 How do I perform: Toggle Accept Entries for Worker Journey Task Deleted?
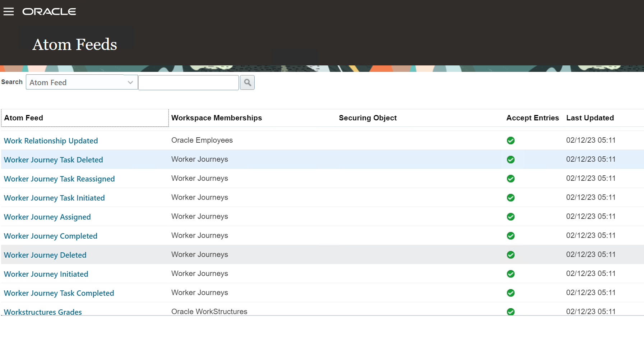510,159
